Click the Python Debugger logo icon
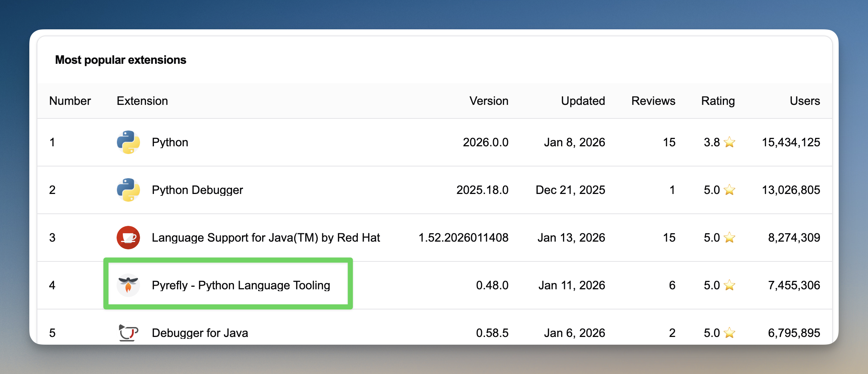 pyautogui.click(x=128, y=190)
